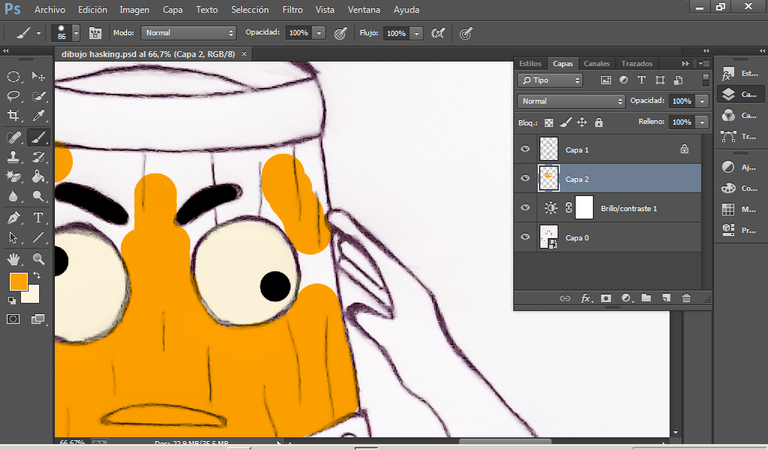Toggle pressure for size button

click(465, 33)
